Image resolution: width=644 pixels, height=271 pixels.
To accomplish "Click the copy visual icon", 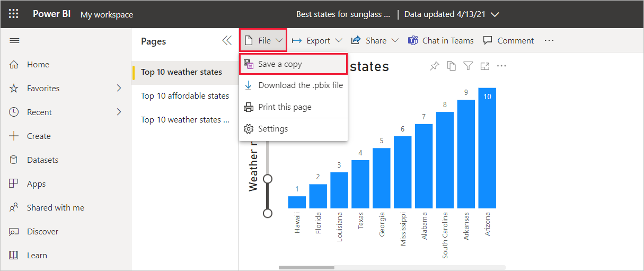I will [x=451, y=66].
